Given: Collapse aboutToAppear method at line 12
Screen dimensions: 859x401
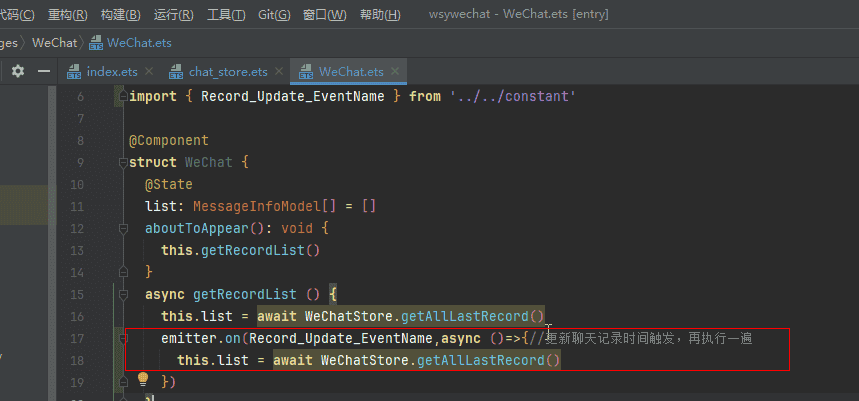Looking at the screenshot, I should (122, 228).
